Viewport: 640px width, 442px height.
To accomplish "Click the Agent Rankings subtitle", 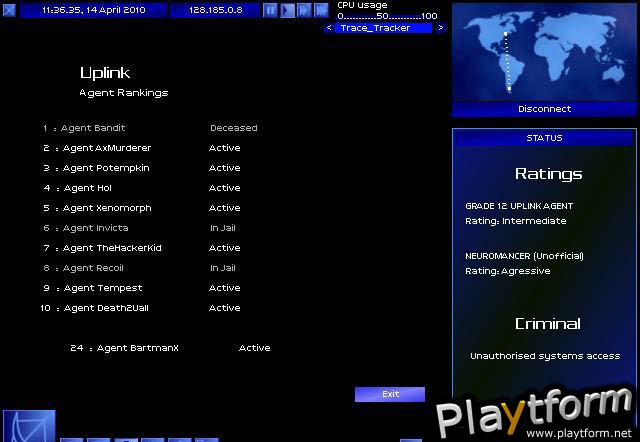I will [124, 93].
